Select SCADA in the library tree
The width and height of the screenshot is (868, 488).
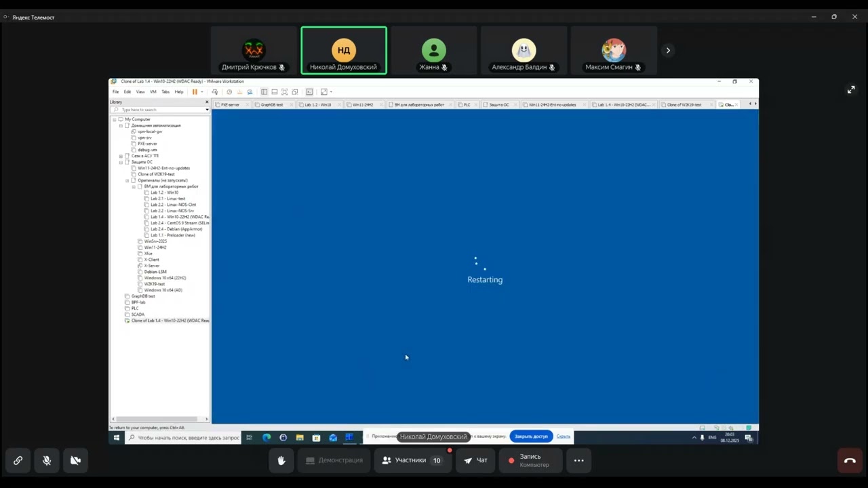coord(137,314)
